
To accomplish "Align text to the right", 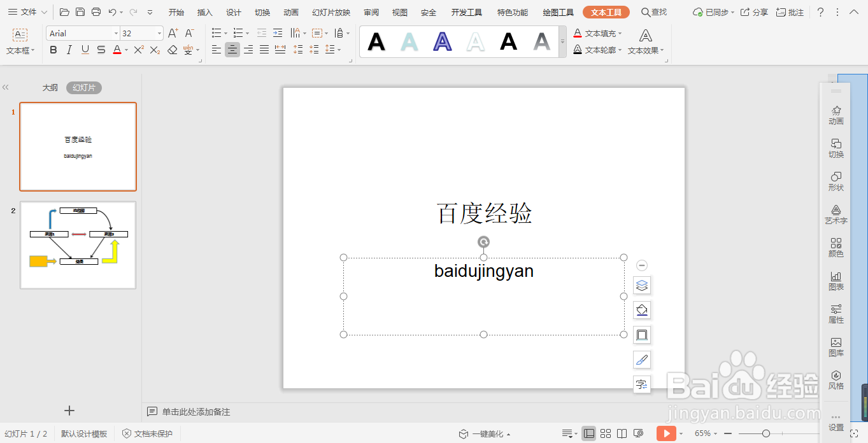I will pos(248,50).
